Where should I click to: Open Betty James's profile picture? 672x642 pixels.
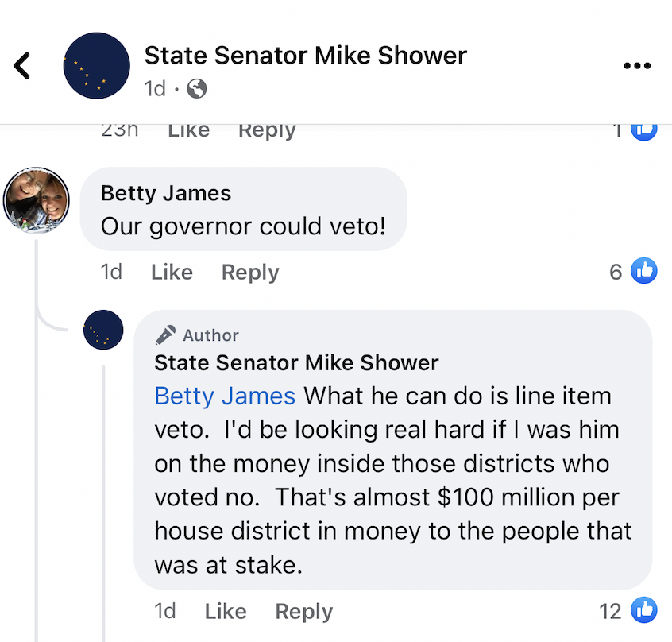tap(36, 200)
